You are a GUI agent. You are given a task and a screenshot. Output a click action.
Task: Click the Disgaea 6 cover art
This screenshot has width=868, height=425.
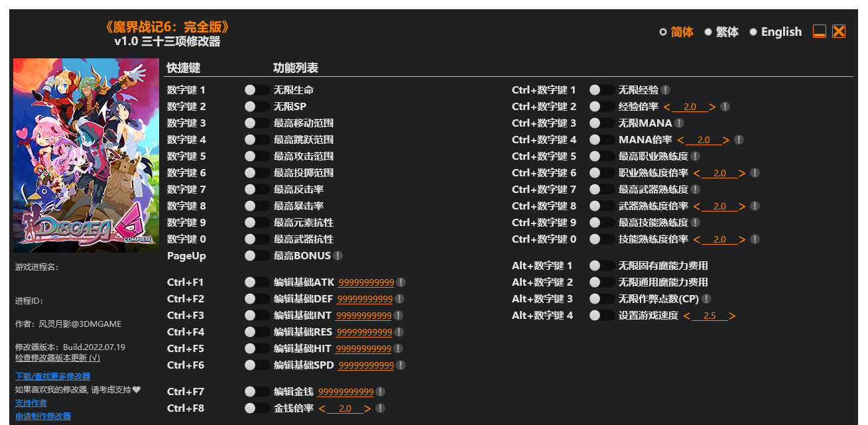(x=86, y=154)
